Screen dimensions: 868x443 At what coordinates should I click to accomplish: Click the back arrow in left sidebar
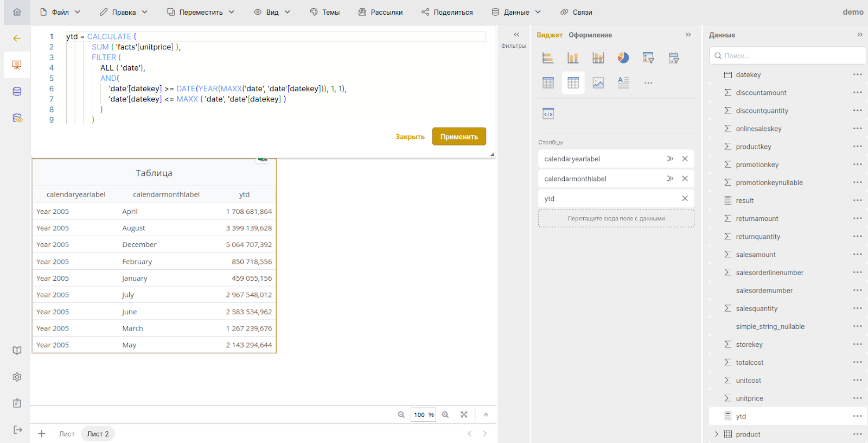point(17,39)
